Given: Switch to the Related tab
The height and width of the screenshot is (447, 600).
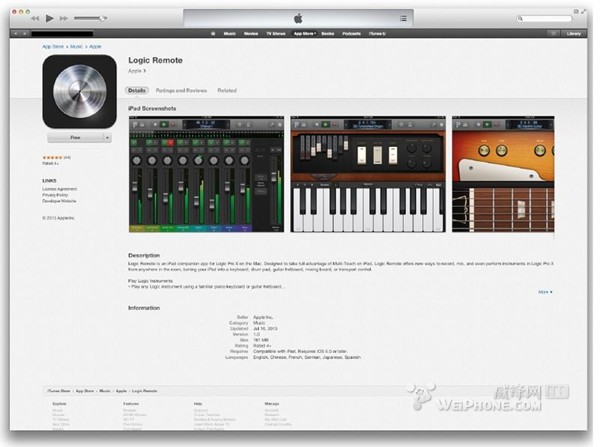Looking at the screenshot, I should click(x=227, y=90).
